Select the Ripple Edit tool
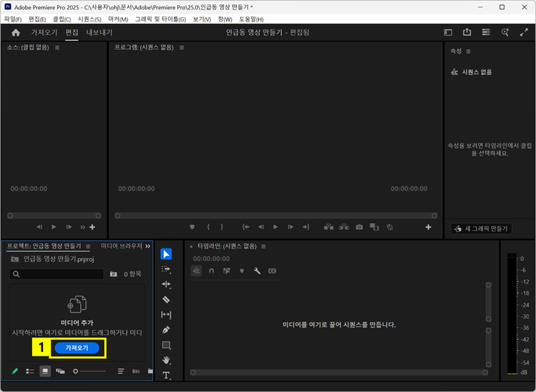This screenshot has width=536, height=392. tap(166, 284)
